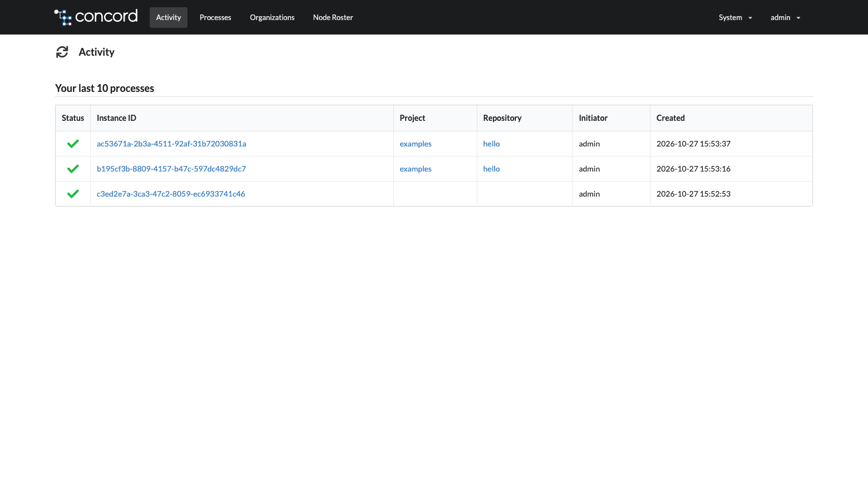Click the Activity page title
Screen dimensions: 868x489
[x=96, y=52]
